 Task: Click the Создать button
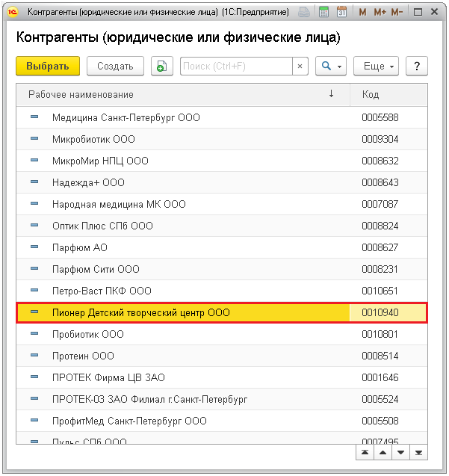(x=115, y=67)
